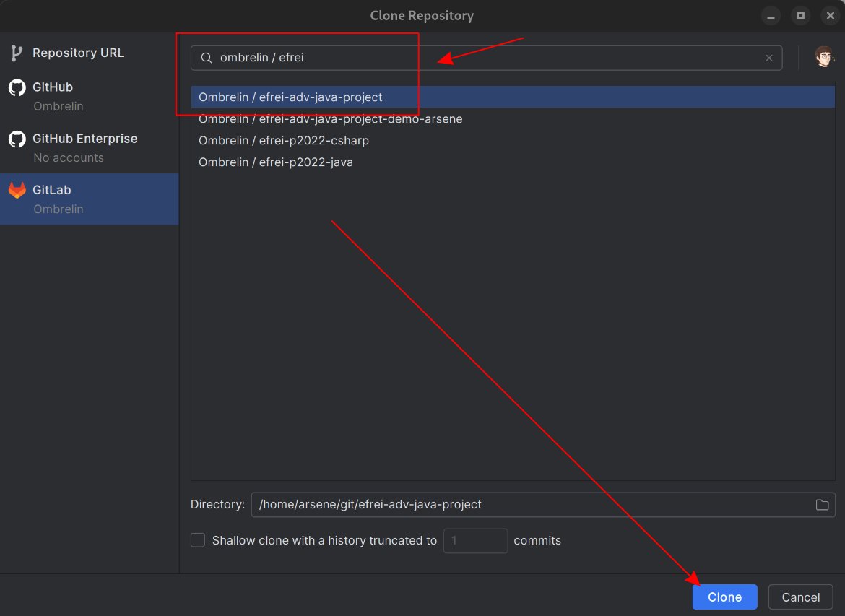Close the Clone Repository dialog
Screen dimensions: 845x616
click(831, 16)
